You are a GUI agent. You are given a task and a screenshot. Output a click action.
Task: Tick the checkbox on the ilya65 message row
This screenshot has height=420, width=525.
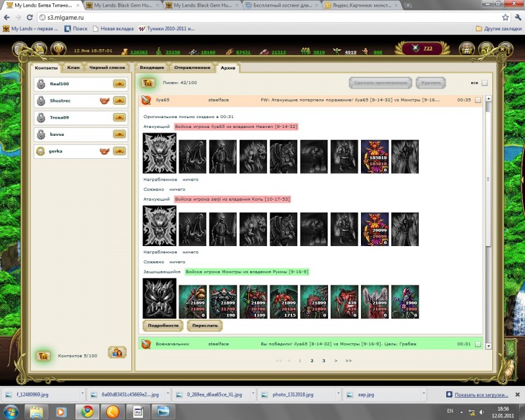478,100
